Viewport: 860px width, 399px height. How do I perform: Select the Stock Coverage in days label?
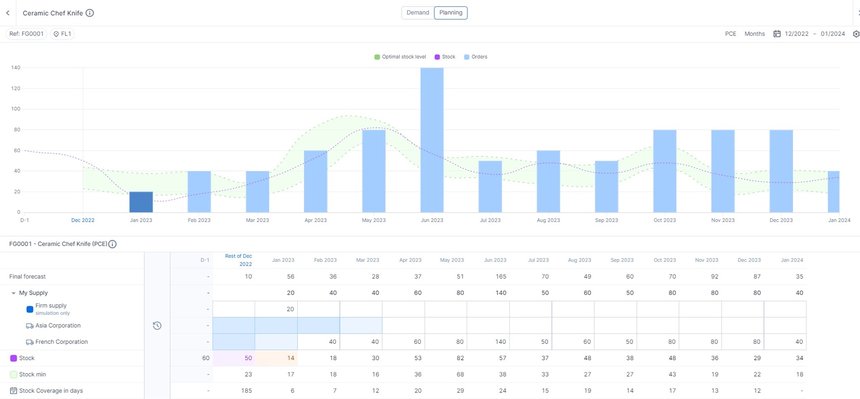point(51,391)
